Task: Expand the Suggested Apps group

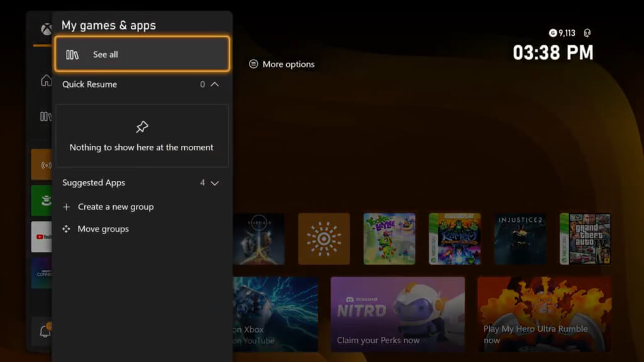Action: pos(214,183)
